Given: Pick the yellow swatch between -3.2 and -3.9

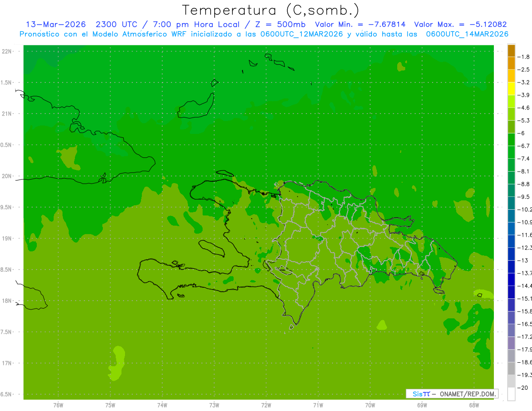Looking at the screenshot, I should [x=511, y=89].
